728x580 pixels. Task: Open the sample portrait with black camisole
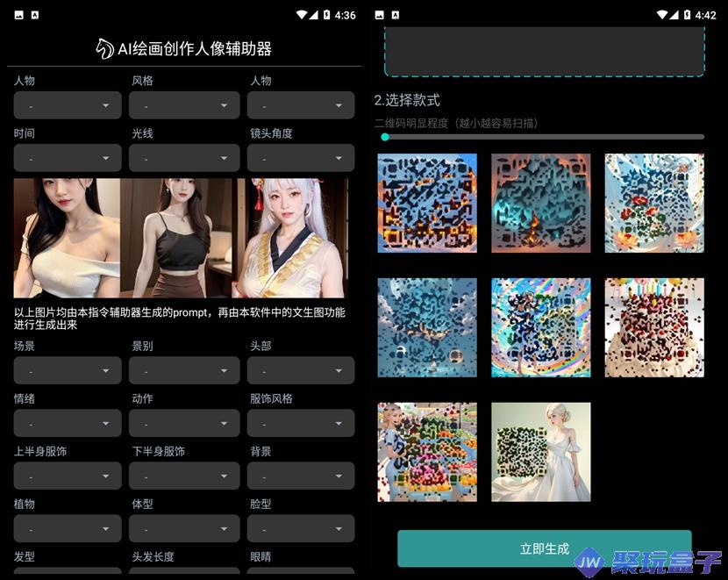176,238
